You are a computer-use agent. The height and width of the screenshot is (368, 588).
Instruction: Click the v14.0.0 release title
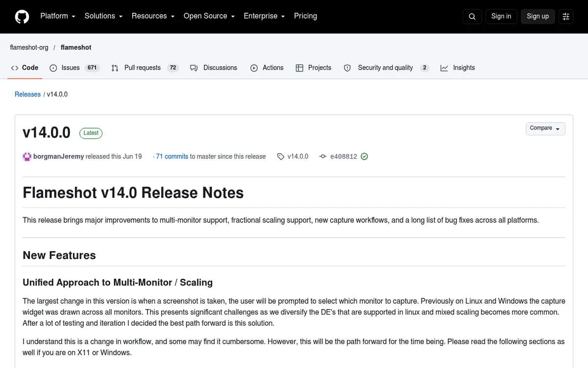point(47,132)
